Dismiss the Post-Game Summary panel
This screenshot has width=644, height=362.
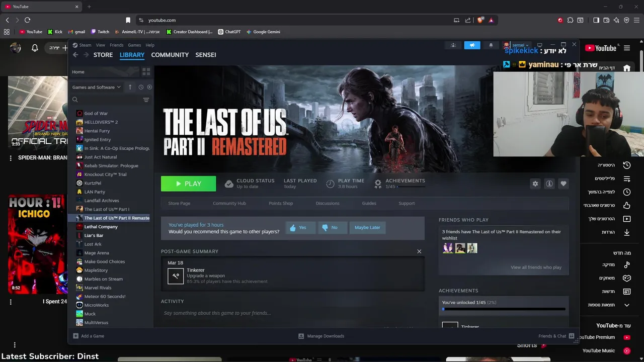click(x=419, y=251)
